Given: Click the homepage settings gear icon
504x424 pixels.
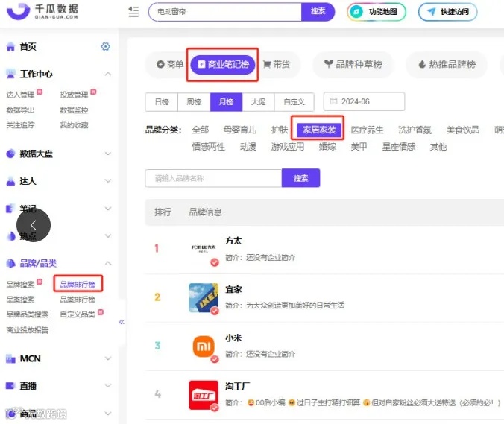Looking at the screenshot, I should pos(105,47).
